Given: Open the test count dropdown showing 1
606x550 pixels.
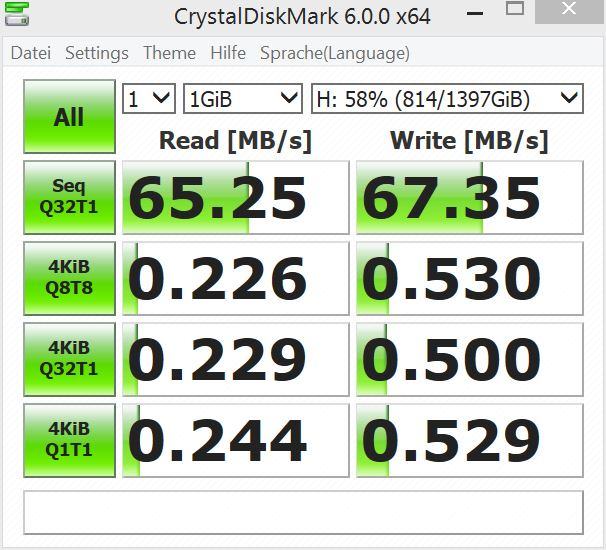Looking at the screenshot, I should [x=149, y=99].
